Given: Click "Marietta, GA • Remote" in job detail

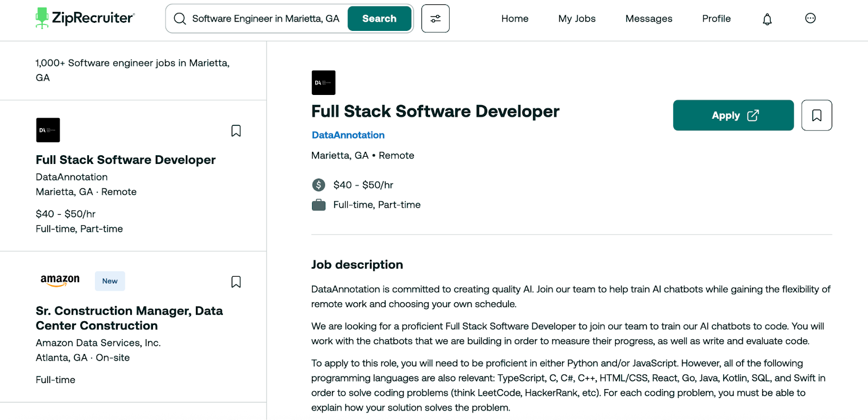Looking at the screenshot, I should pos(362,156).
